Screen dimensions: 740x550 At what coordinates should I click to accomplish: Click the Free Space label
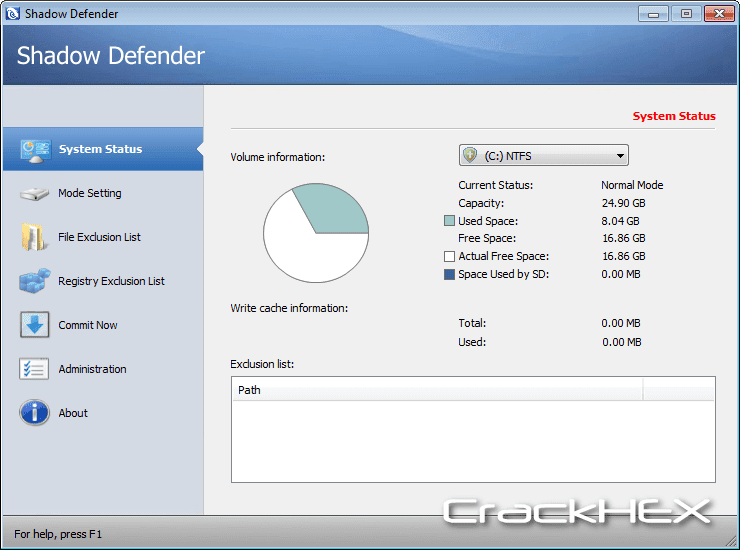tap(487, 238)
